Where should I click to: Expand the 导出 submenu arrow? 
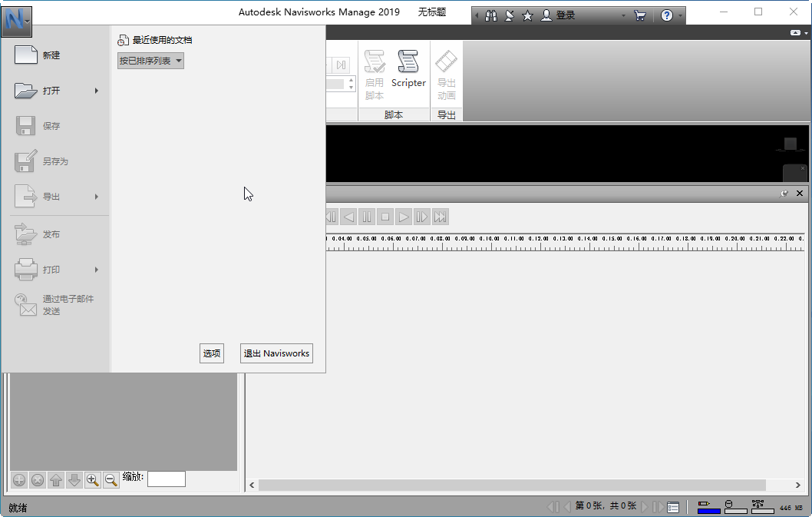[97, 197]
